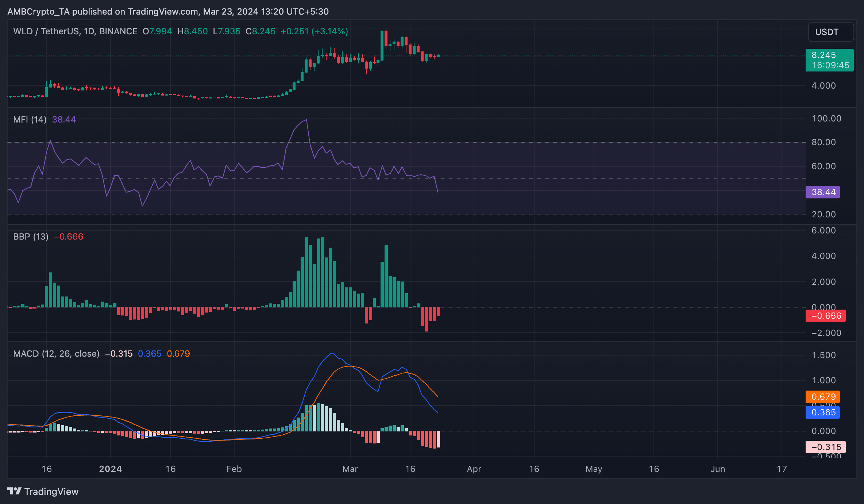
Task: Click the 17 date label on time axis
Action: [782, 469]
